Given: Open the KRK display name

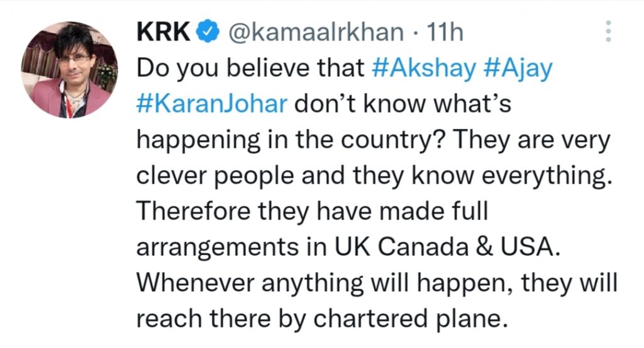Looking at the screenshot, I should (164, 31).
